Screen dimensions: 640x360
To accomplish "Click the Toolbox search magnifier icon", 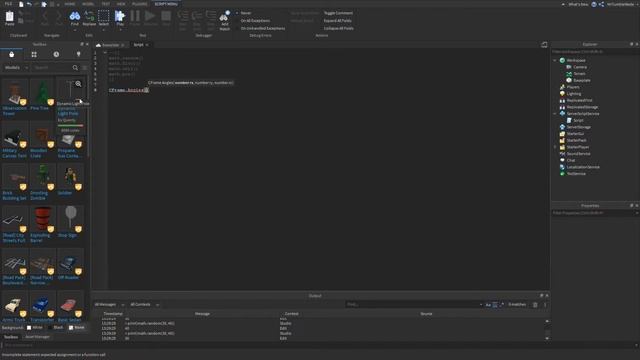I will (75, 68).
